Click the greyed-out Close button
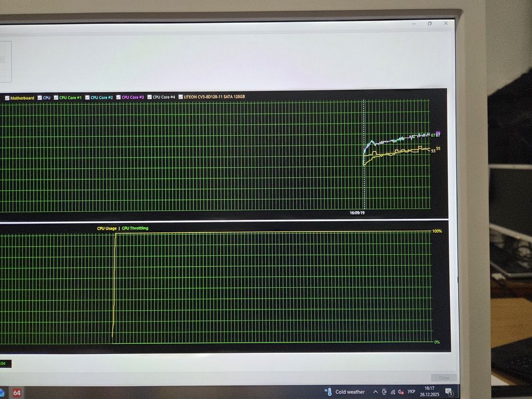 click(444, 377)
